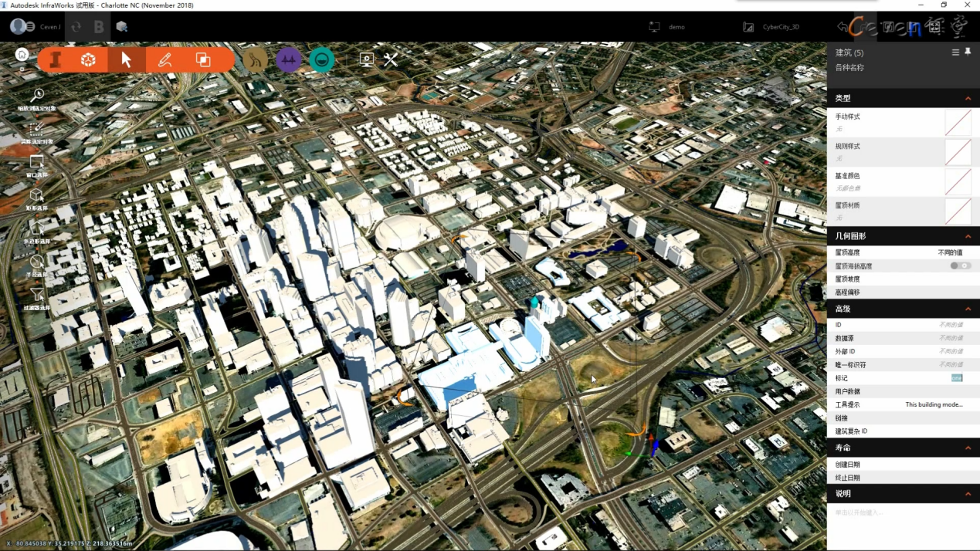Click the 标记 value field
This screenshot has height=551, width=980.
(x=957, y=378)
